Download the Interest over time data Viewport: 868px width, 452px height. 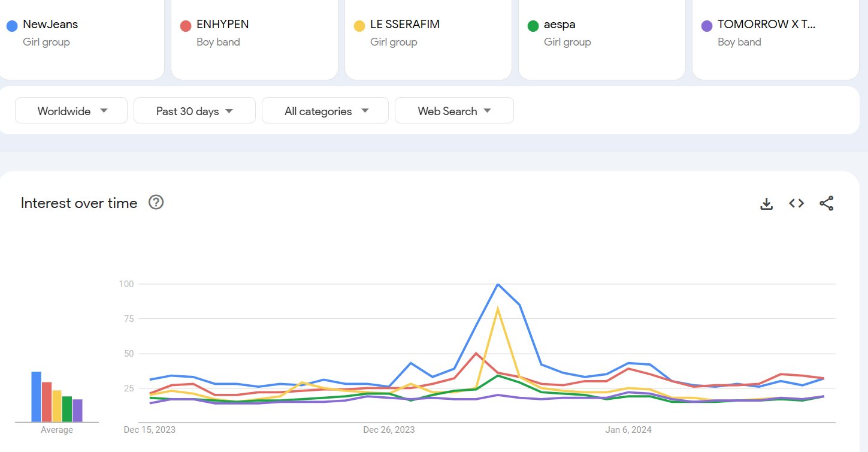coord(766,204)
